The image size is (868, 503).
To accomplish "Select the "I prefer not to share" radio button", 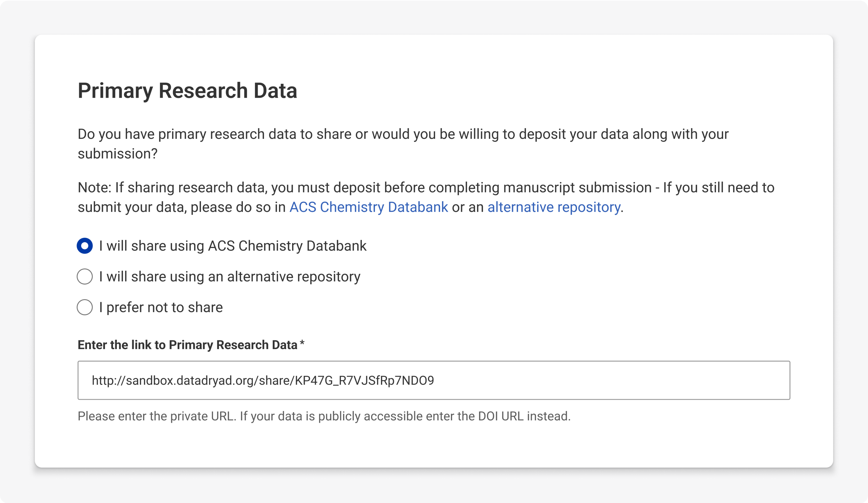I will pos(84,307).
